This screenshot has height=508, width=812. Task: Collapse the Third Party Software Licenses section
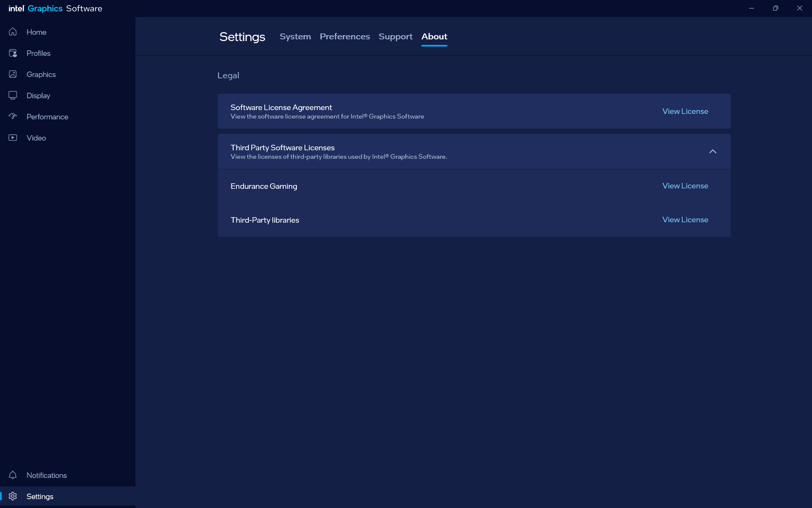point(713,152)
